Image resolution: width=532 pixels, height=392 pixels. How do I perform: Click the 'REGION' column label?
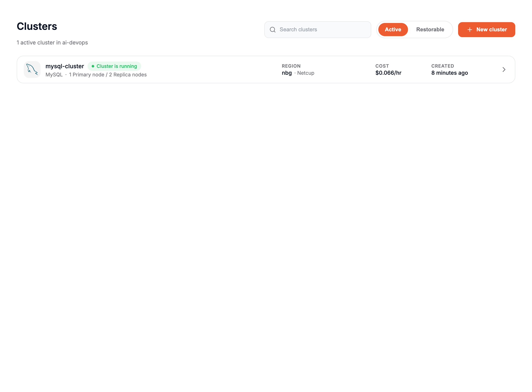click(291, 66)
